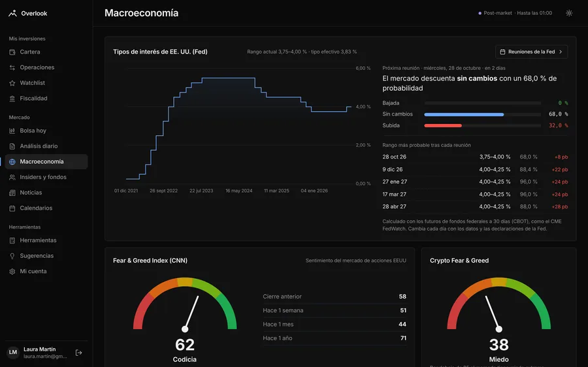Click the 68,0 % Sin cambios percentage

pyautogui.click(x=559, y=114)
